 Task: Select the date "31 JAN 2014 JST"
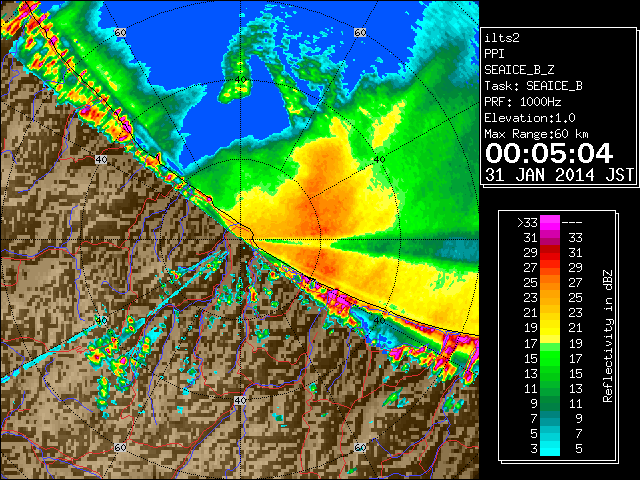(x=559, y=175)
